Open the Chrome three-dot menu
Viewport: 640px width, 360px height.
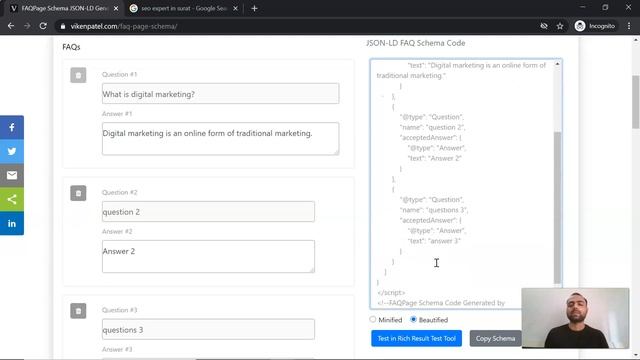(629, 26)
